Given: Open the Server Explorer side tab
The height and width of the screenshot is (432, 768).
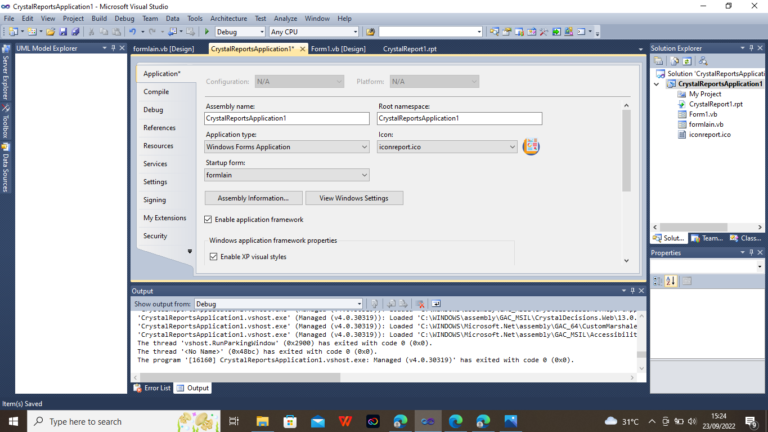Looking at the screenshot, I should [x=6, y=72].
